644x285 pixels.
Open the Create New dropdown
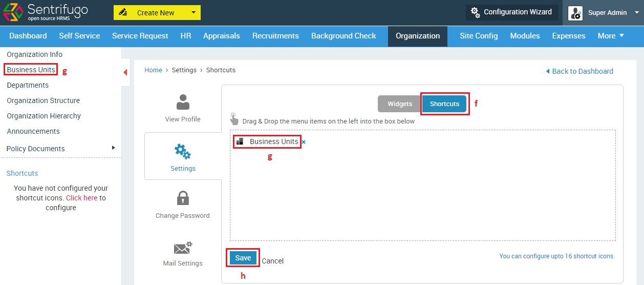(157, 12)
